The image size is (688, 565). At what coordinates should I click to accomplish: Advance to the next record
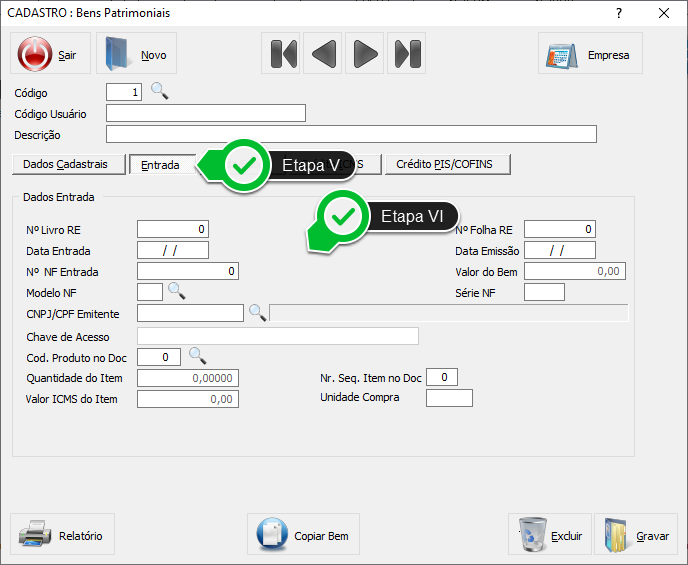coord(366,54)
